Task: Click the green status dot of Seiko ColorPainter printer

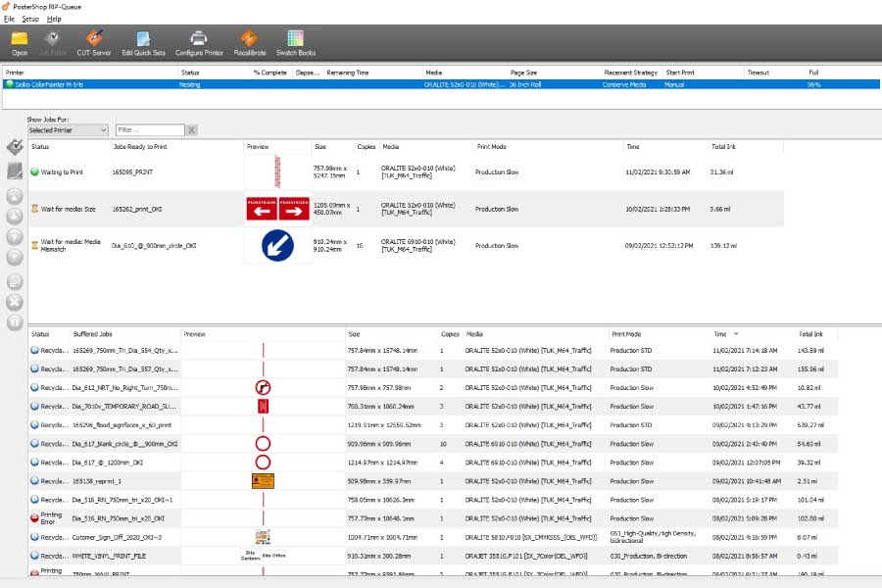Action: 10,84
